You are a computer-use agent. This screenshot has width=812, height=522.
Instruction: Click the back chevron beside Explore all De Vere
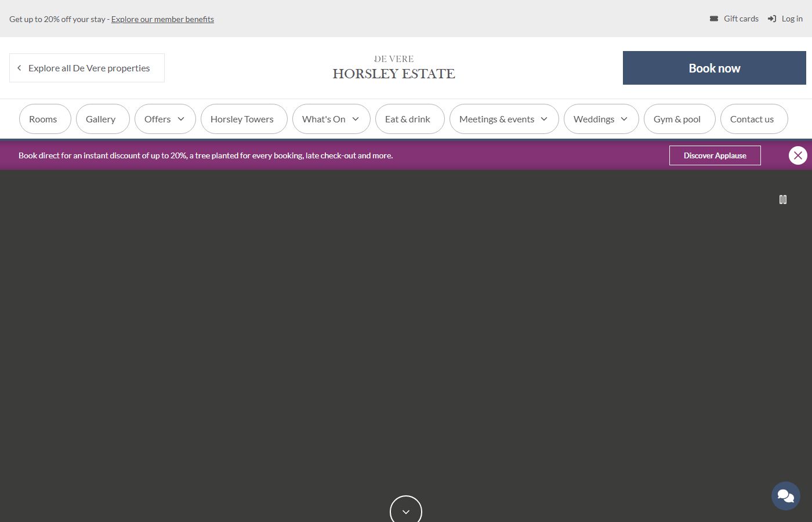(x=19, y=68)
